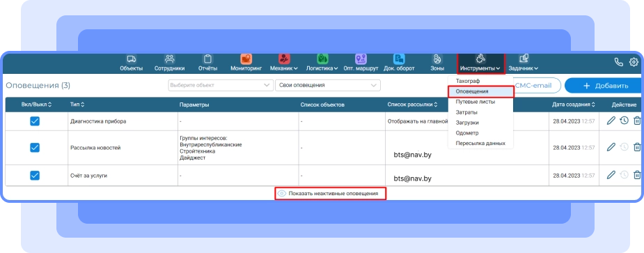Open settings gear in the header

coord(634,62)
